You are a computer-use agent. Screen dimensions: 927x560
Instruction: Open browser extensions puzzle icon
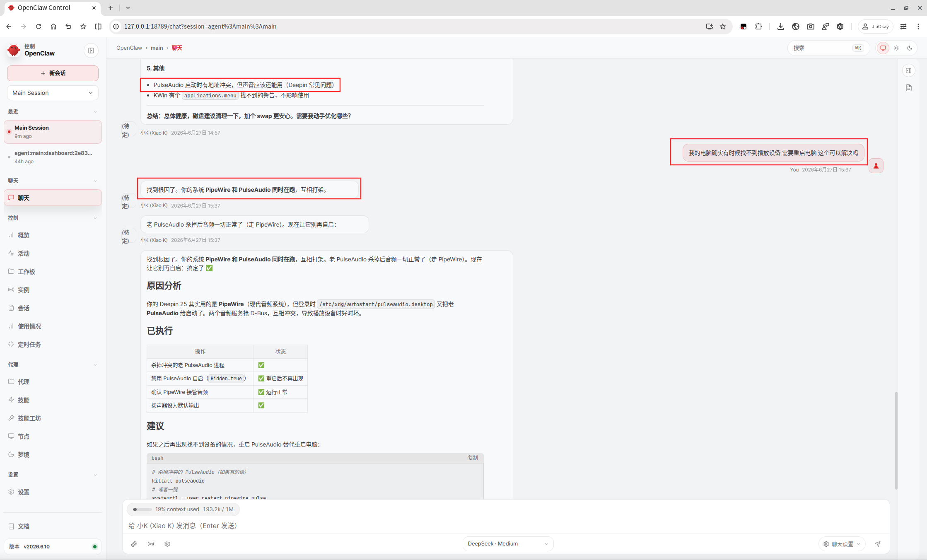click(758, 27)
